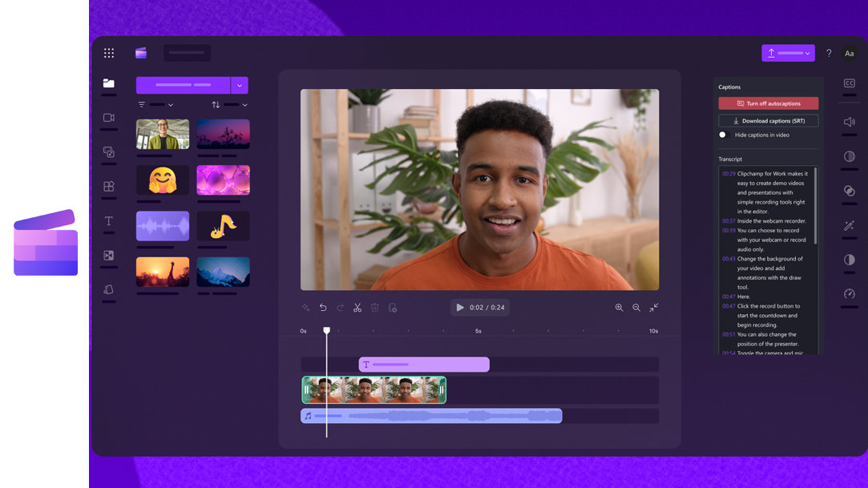Open the Your media folder tab
Image resolution: width=868 pixels, height=488 pixels.
tap(108, 83)
